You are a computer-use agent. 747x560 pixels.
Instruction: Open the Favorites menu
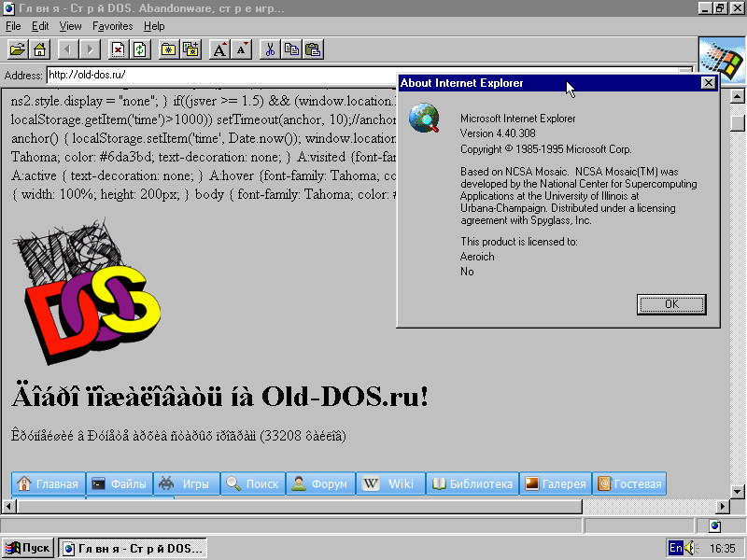pos(112,26)
